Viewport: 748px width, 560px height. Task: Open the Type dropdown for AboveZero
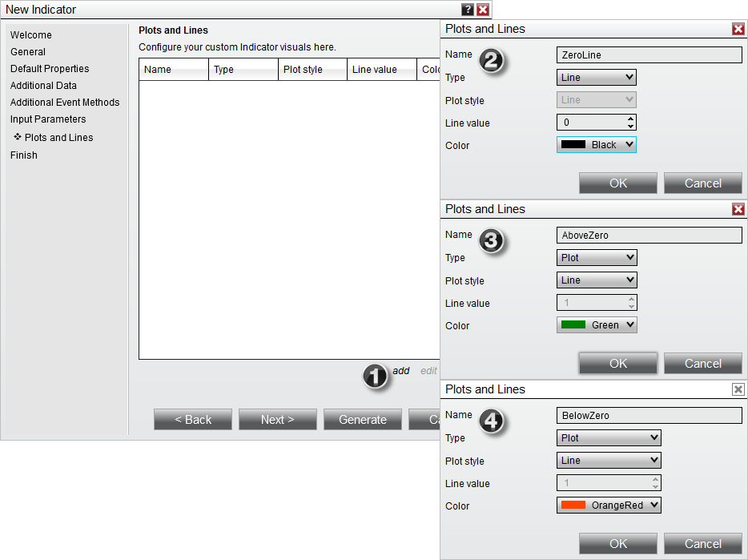click(x=596, y=257)
